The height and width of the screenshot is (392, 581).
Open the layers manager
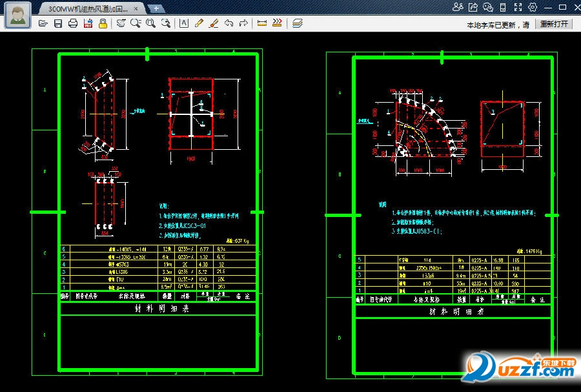[297, 23]
